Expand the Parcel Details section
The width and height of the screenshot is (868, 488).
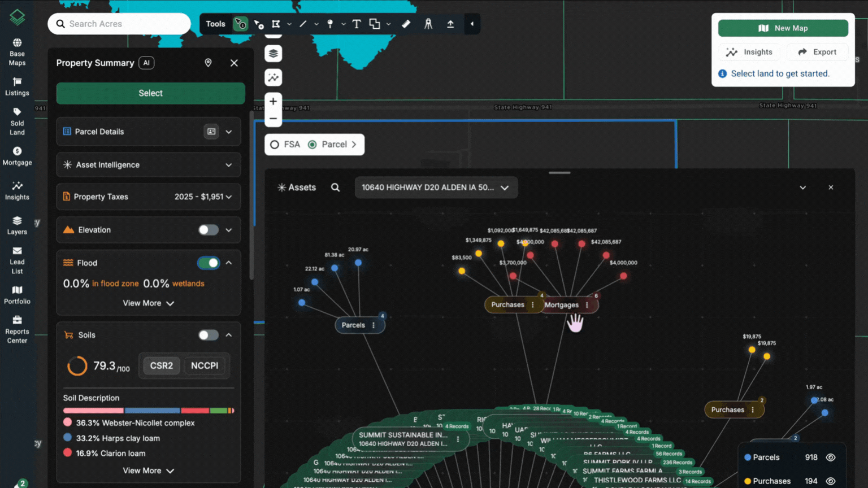tap(229, 132)
